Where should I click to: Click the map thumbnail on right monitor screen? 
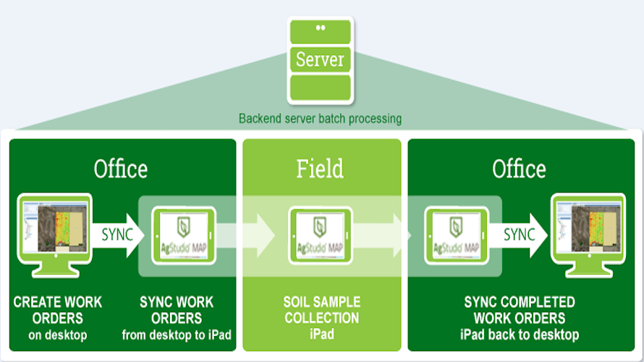coord(596,229)
